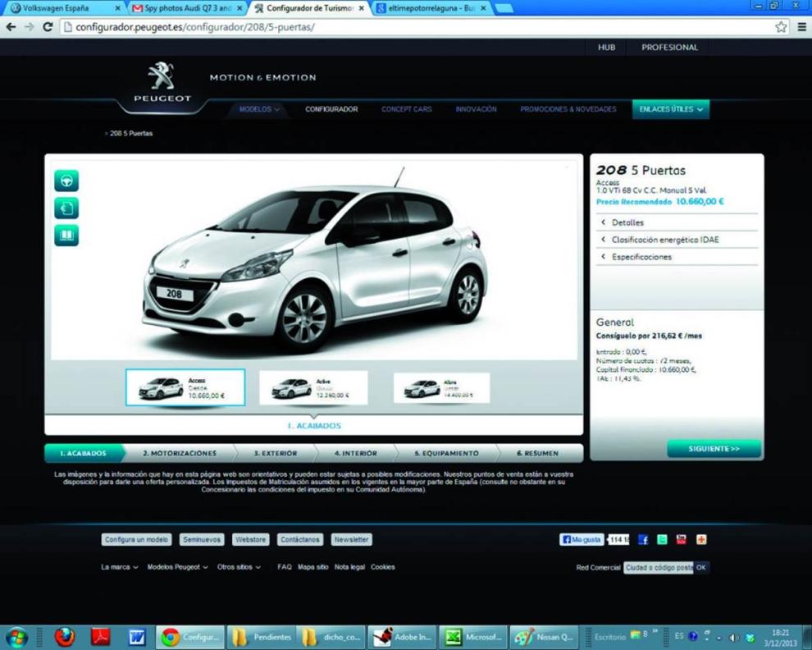Click the Webstore button
Viewport: 812px width, 650px height.
[251, 539]
